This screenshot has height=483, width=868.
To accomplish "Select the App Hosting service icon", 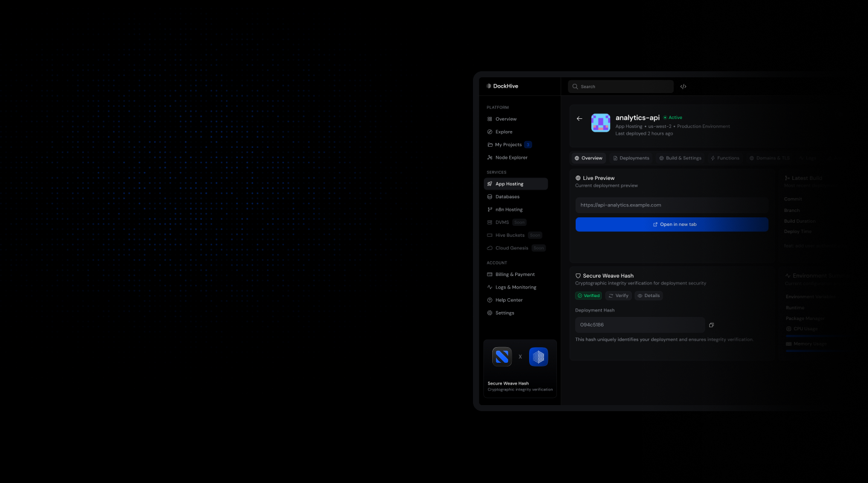I will pos(490,184).
